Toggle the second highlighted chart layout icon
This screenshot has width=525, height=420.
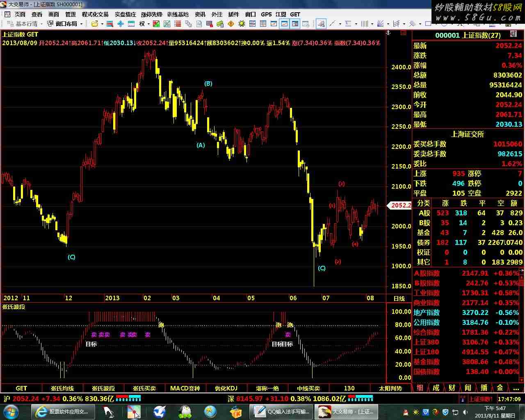pyautogui.click(x=295, y=24)
